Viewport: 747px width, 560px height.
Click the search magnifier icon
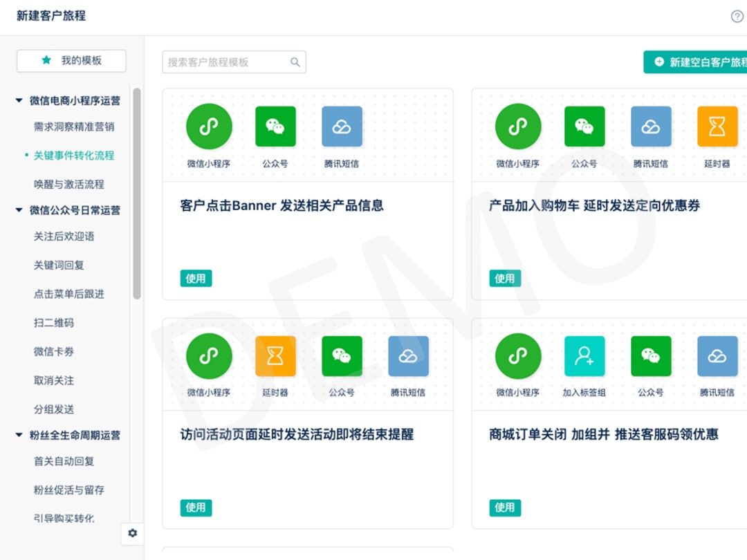click(295, 62)
